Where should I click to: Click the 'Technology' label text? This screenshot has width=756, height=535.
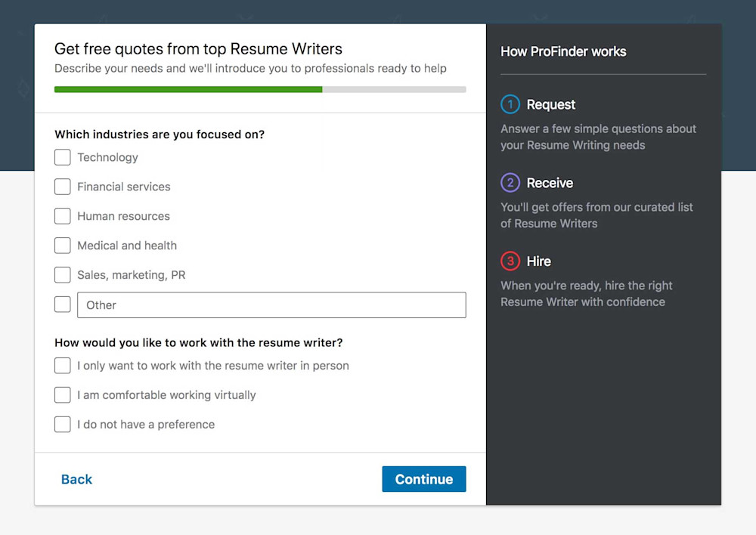(x=107, y=158)
